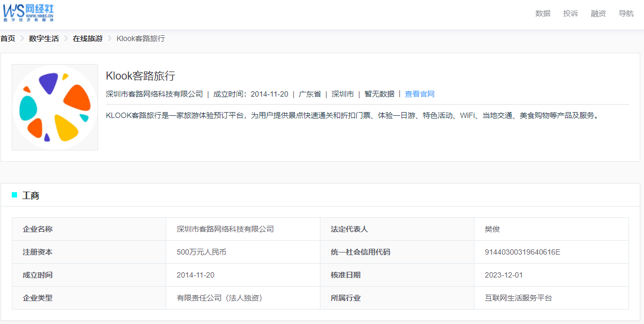
Task: Open the 投诉 navigation menu
Action: pyautogui.click(x=570, y=13)
